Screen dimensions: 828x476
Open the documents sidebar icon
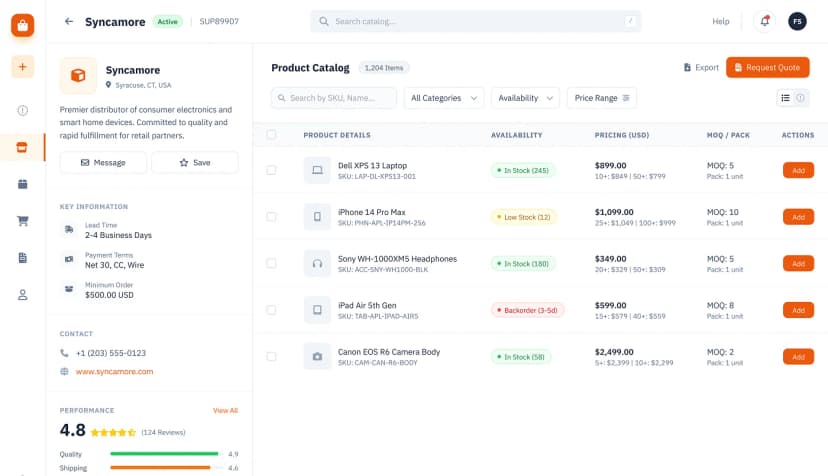(x=23, y=258)
